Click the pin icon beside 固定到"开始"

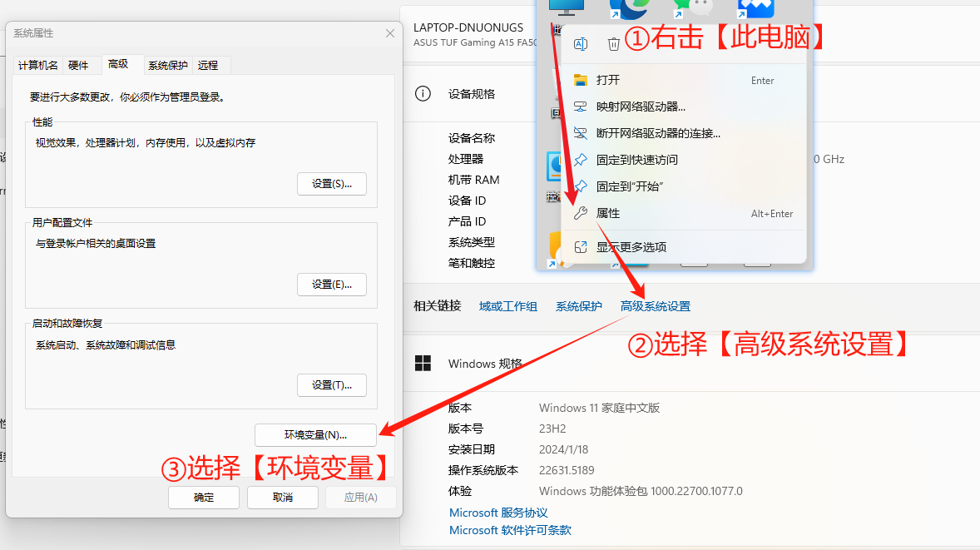tap(581, 186)
